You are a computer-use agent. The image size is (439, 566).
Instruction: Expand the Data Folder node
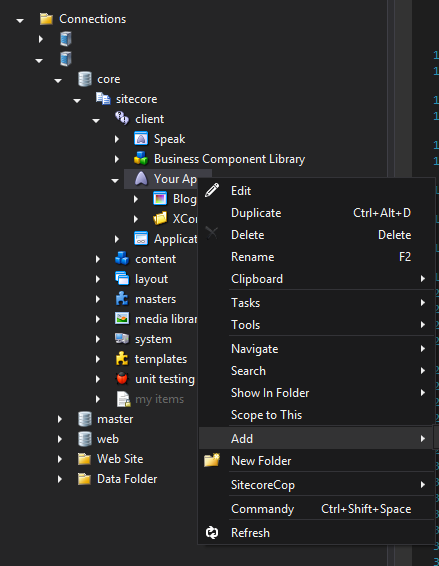[60, 479]
